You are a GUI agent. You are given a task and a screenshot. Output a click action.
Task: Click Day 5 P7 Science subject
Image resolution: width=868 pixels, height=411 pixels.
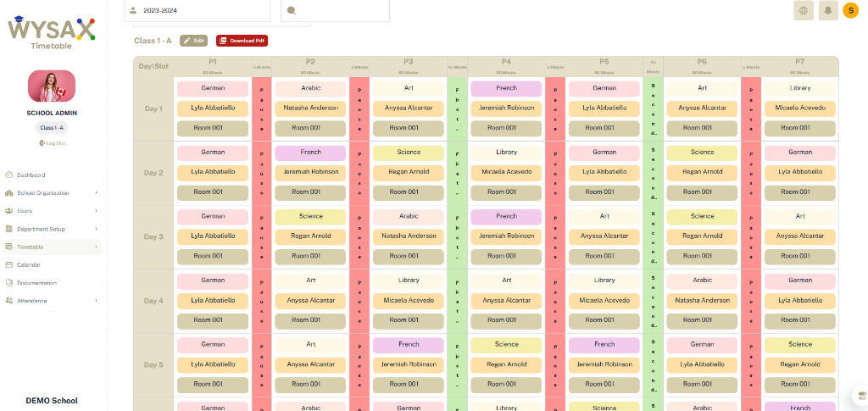point(800,345)
